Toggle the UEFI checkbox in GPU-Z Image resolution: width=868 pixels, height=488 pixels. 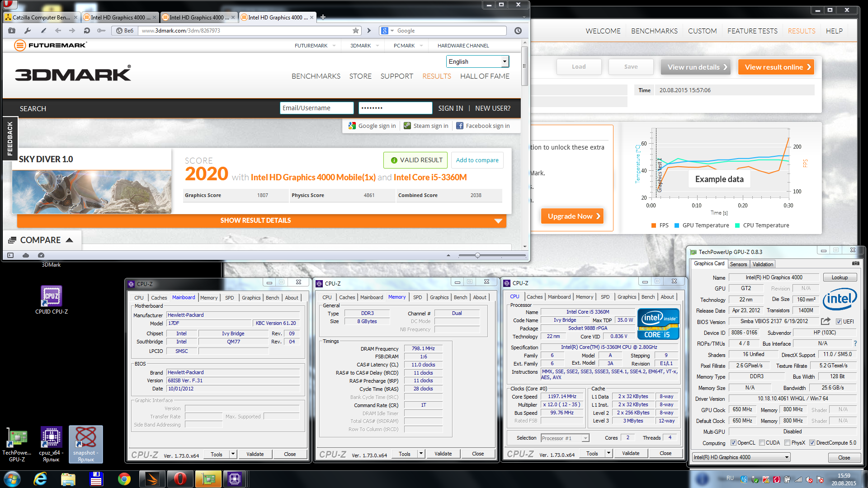coord(839,322)
